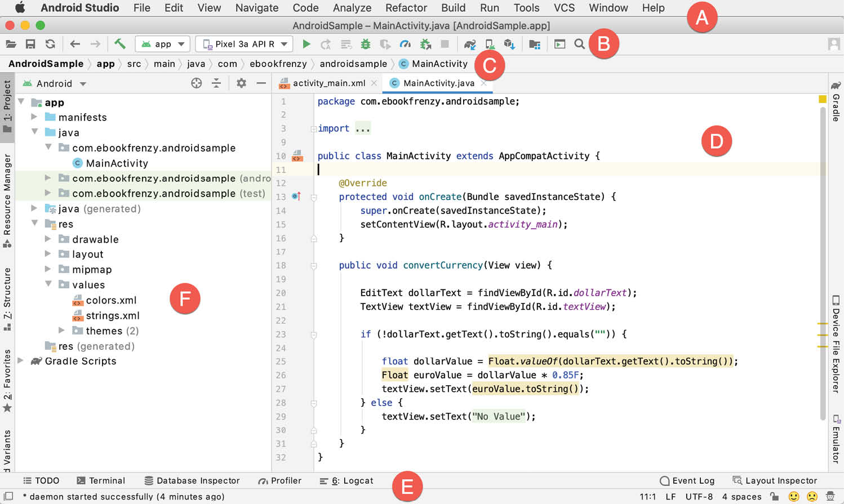The width and height of the screenshot is (844, 504).
Task: Click the editor vertical scrollbar
Action: click(823, 265)
